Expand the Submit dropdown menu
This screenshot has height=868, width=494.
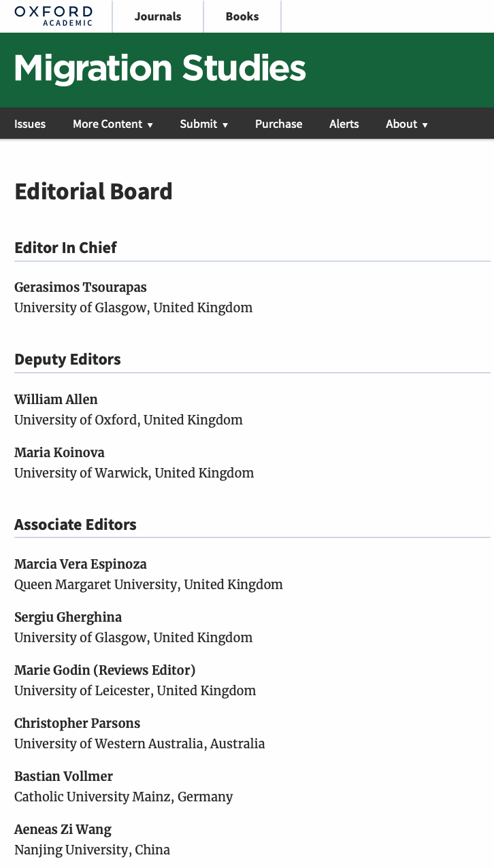[x=203, y=124]
